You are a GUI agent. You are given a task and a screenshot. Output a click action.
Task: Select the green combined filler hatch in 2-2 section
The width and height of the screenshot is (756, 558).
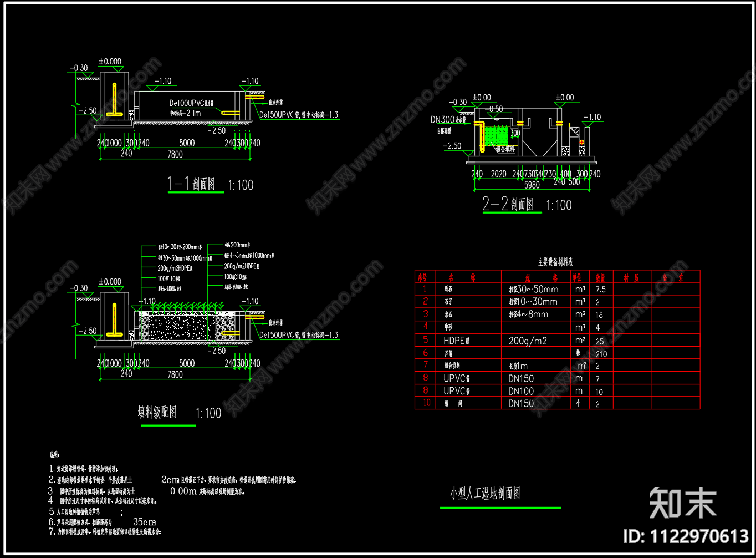498,135
